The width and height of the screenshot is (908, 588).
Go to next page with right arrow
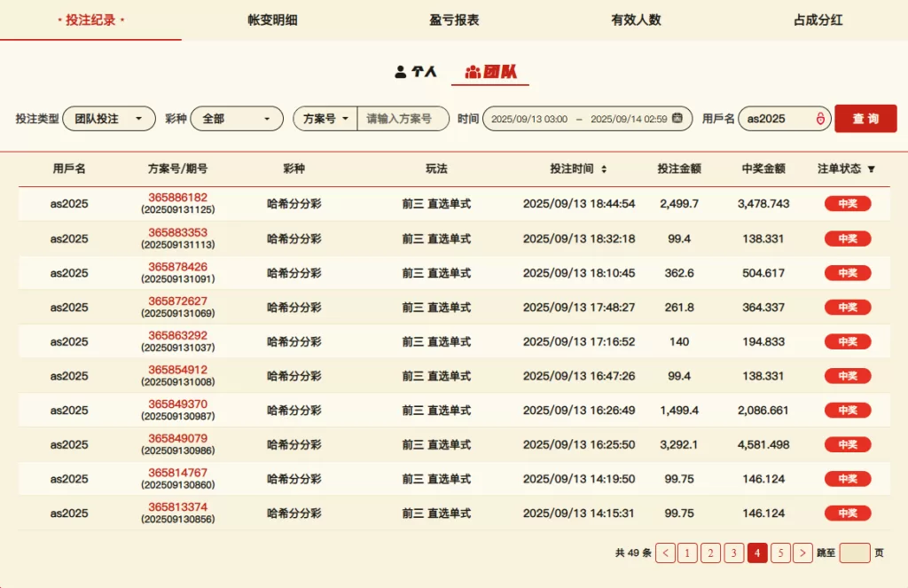802,553
